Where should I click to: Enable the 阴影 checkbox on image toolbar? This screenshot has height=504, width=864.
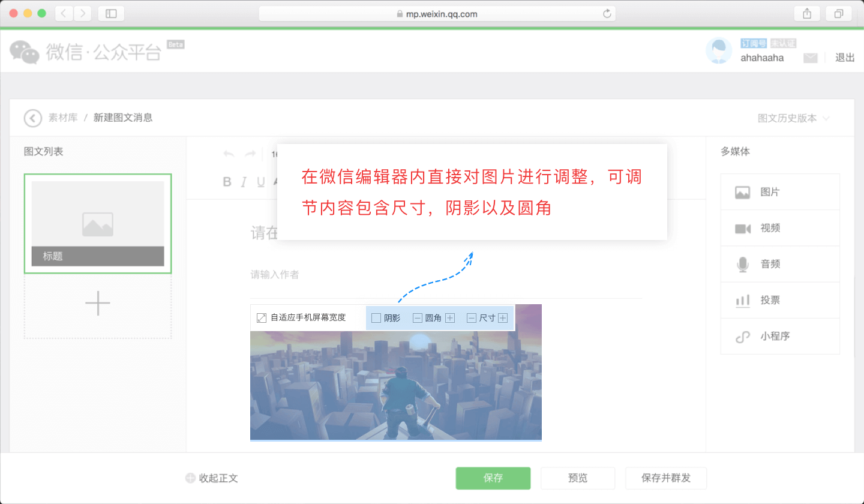(x=376, y=318)
